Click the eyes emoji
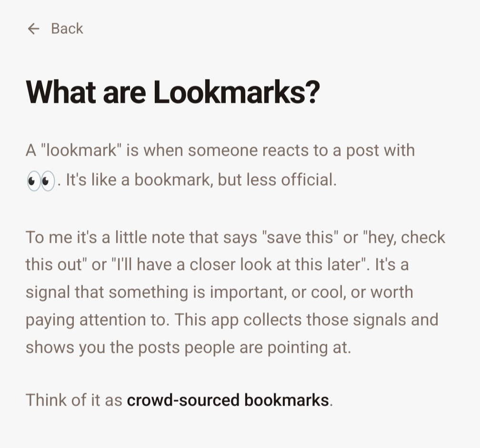Screen dimensions: 480x448 pyautogui.click(x=40, y=181)
